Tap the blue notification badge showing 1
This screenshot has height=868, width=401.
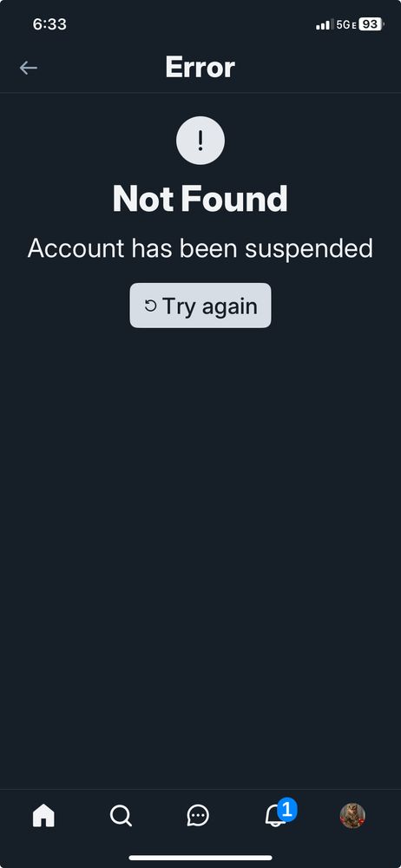point(287,809)
